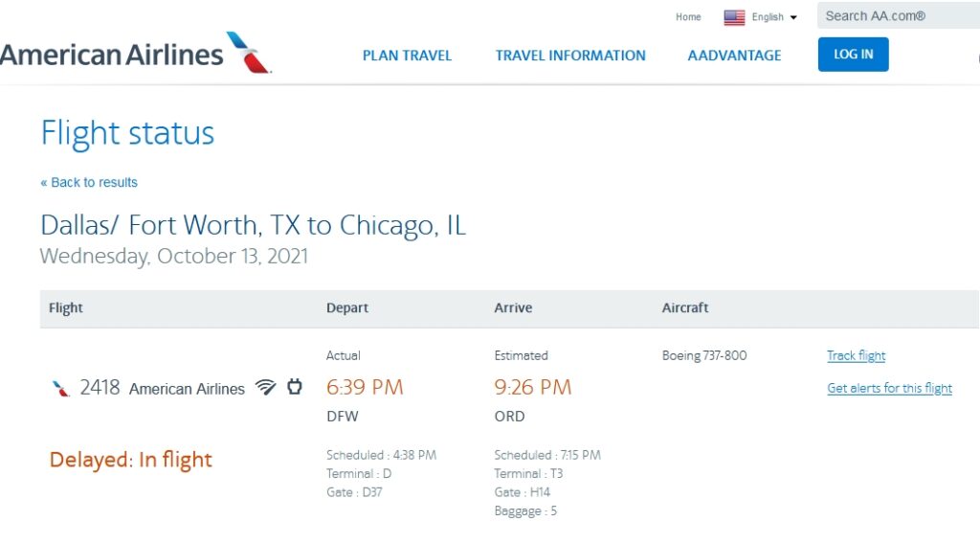Click the Back to results link
Image resolution: width=980 pixels, height=544 pixels.
(x=89, y=182)
